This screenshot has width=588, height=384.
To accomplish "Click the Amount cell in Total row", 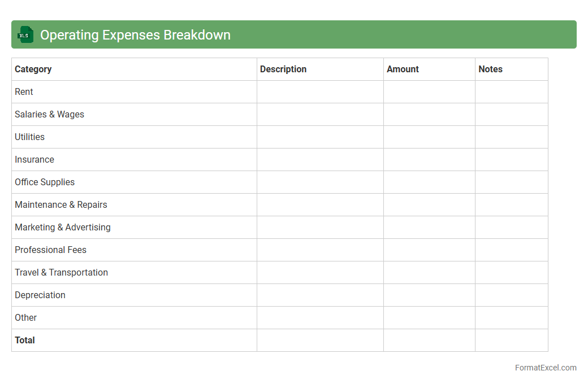I will (429, 341).
